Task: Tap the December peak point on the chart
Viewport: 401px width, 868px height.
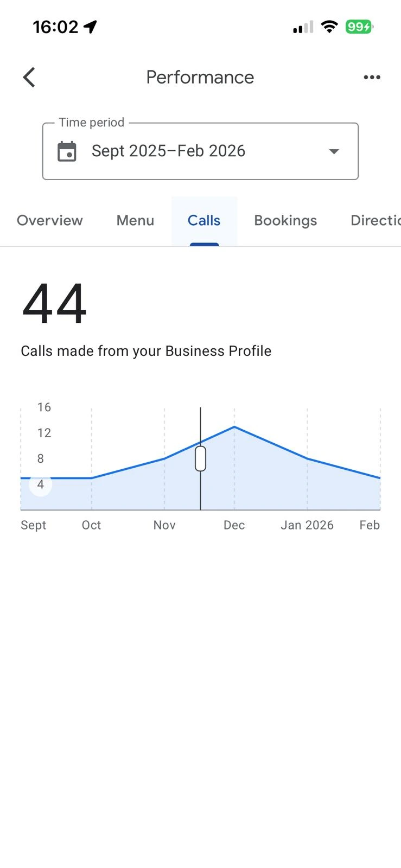Action: click(234, 427)
